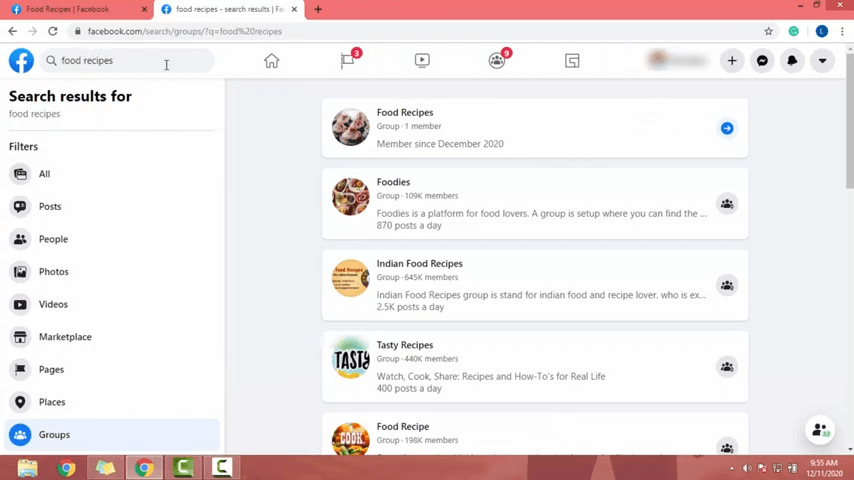Join the Foodies group
Image resolution: width=854 pixels, height=480 pixels.
coord(727,204)
